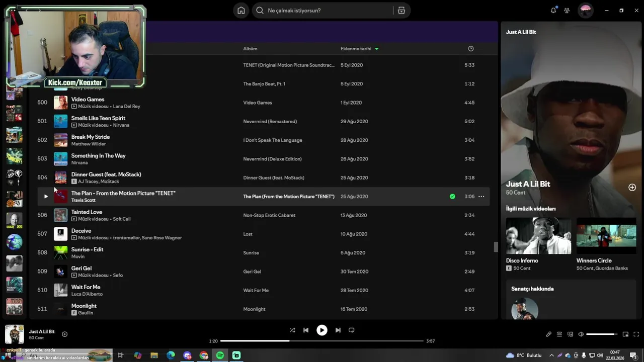Click the magnifier icon in search bar

[x=260, y=11]
